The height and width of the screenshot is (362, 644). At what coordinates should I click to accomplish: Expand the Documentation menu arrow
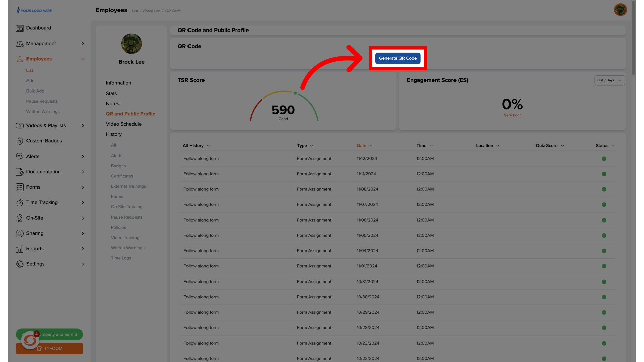83,172
